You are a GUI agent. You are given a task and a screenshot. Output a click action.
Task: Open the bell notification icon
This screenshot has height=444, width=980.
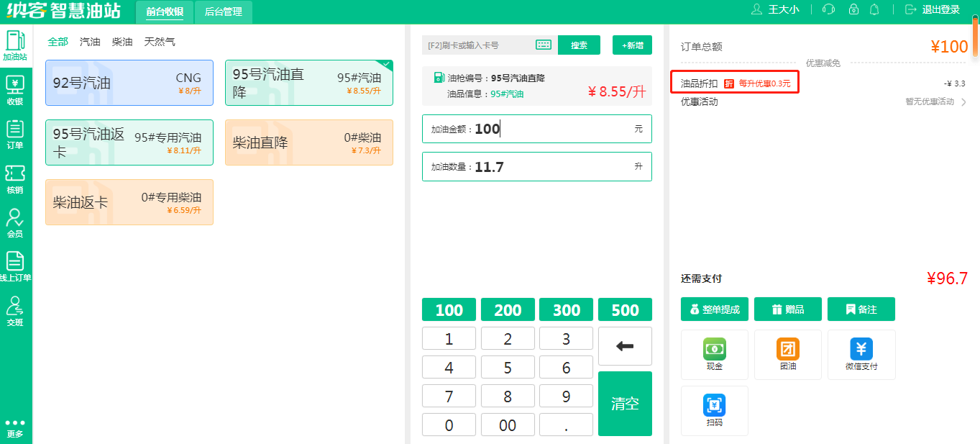click(x=876, y=9)
